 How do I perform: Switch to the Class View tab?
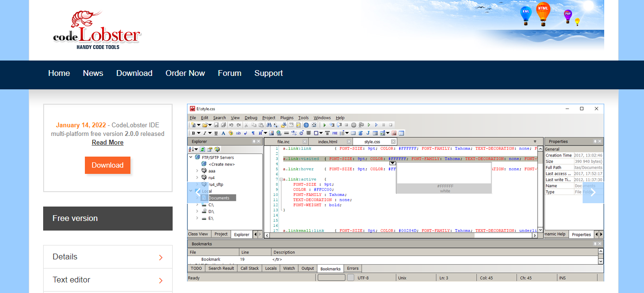pos(198,234)
